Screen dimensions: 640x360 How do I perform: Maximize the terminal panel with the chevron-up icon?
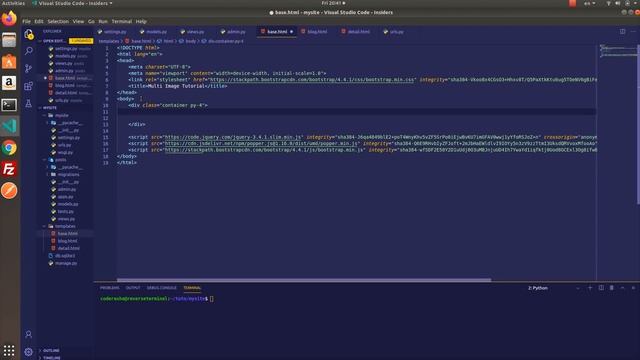point(622,288)
